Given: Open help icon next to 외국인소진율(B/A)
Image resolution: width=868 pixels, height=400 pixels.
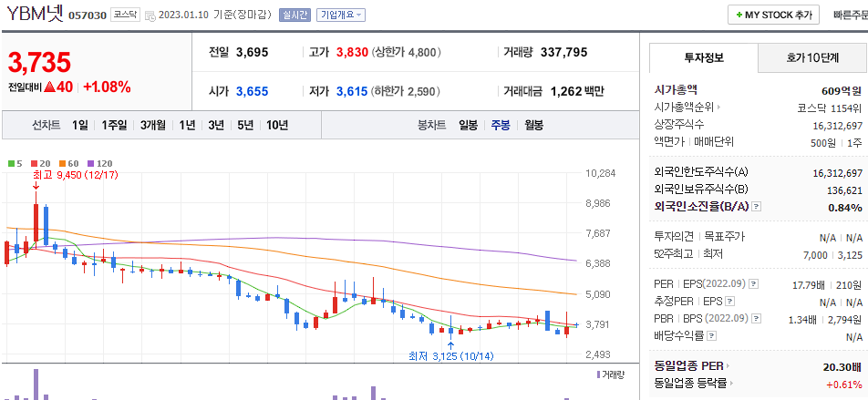Looking at the screenshot, I should 757,207.
